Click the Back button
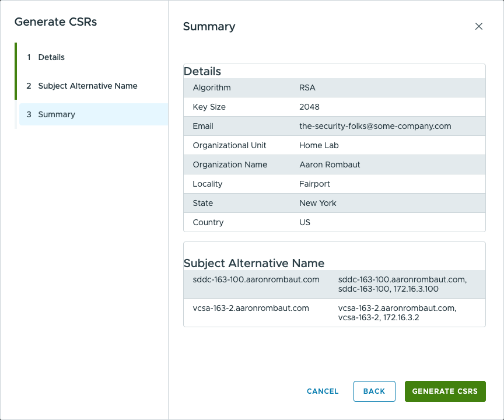Screen dimensions: 504x420 (374, 391)
